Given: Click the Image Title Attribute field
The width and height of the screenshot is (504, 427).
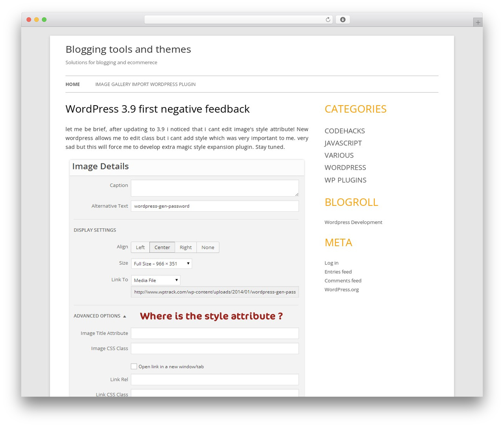Looking at the screenshot, I should [215, 333].
